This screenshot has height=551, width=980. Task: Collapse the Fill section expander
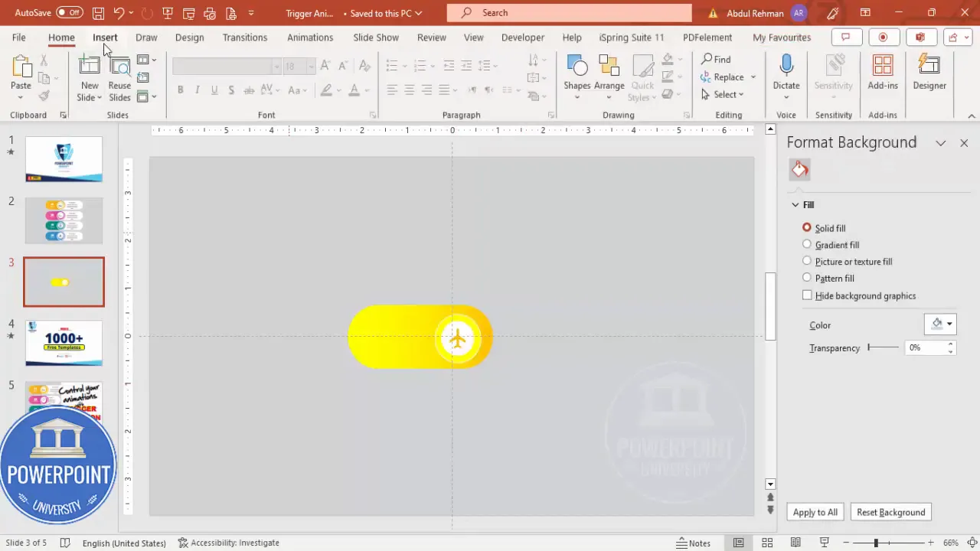795,205
